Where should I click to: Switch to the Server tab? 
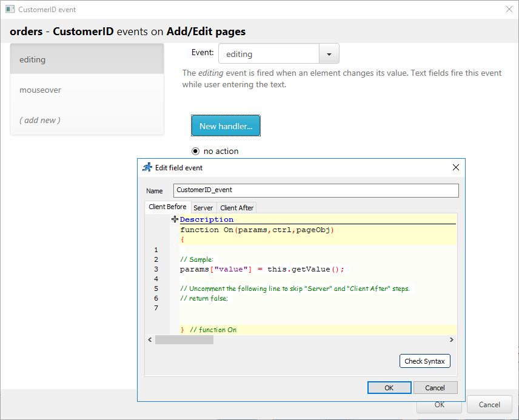tap(203, 208)
